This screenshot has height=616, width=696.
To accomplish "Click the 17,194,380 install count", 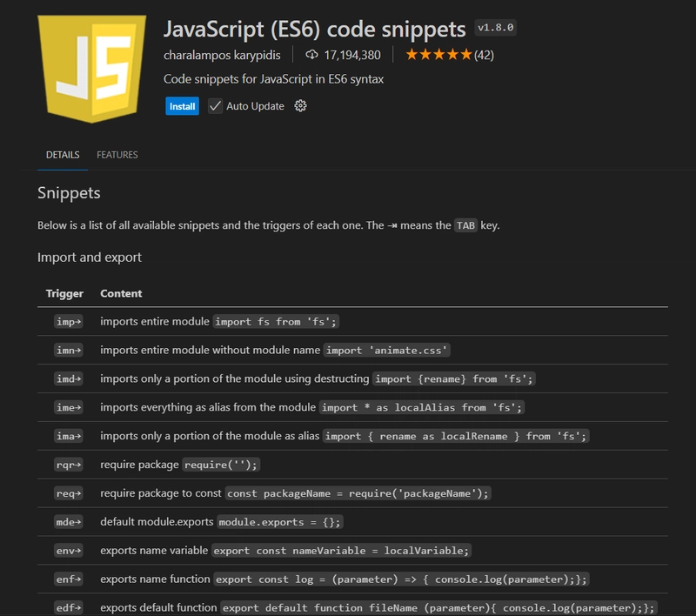I will (352, 55).
